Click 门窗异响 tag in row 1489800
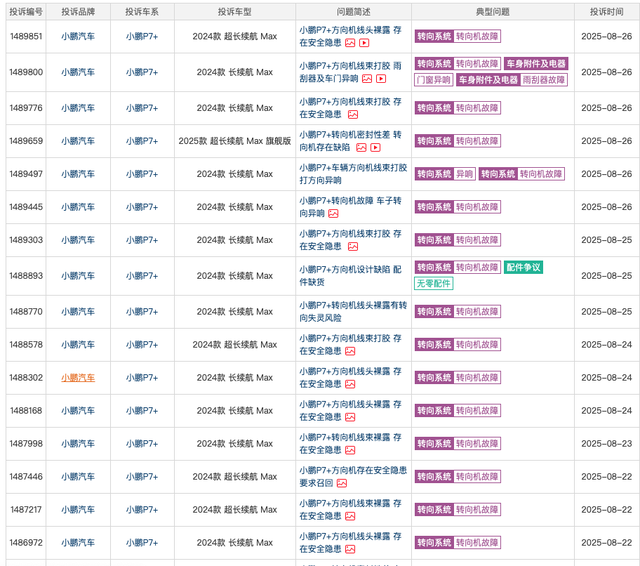The width and height of the screenshot is (640, 566). [x=433, y=80]
